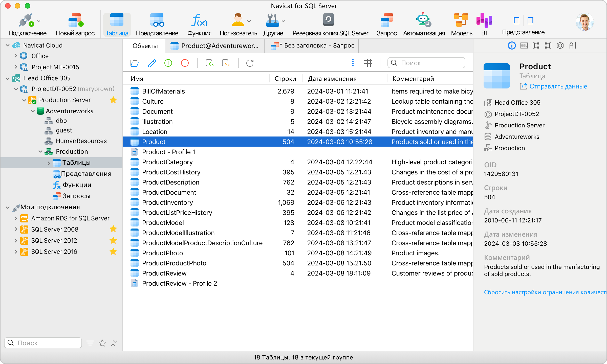Image resolution: width=607 pixels, height=364 pixels.
Task: Switch to grid detail view mode
Action: pyautogui.click(x=368, y=63)
